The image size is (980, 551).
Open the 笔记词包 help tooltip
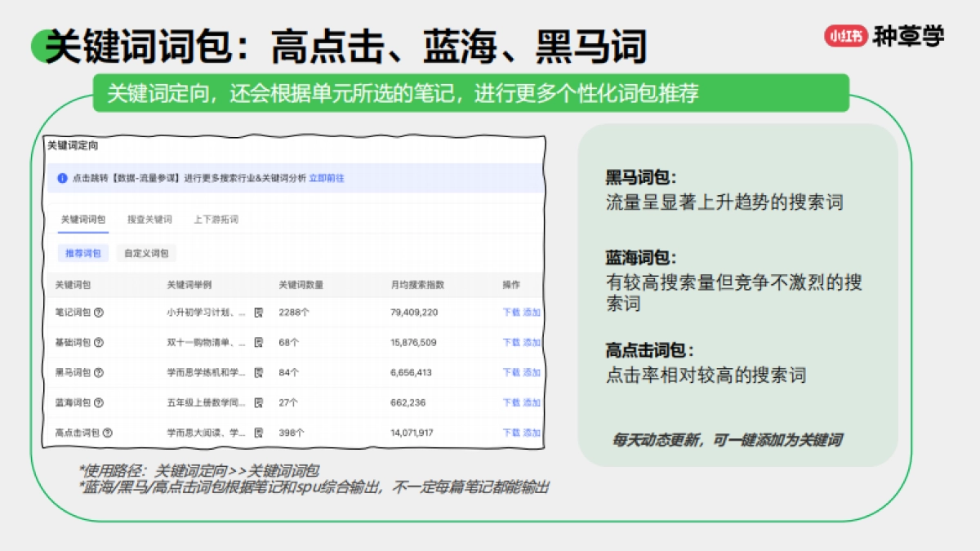coord(99,312)
